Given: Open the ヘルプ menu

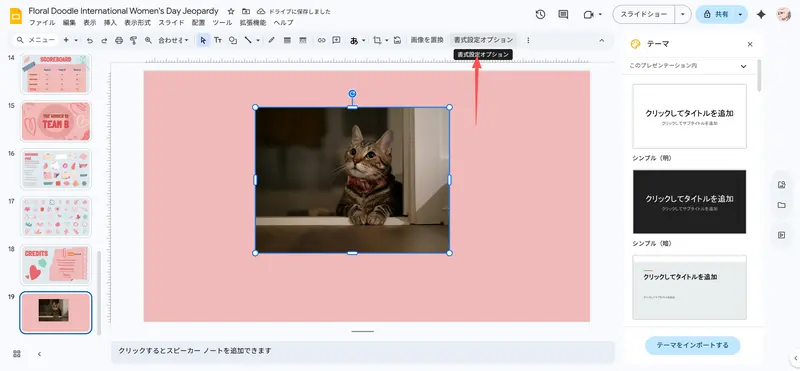Looking at the screenshot, I should coord(283,23).
